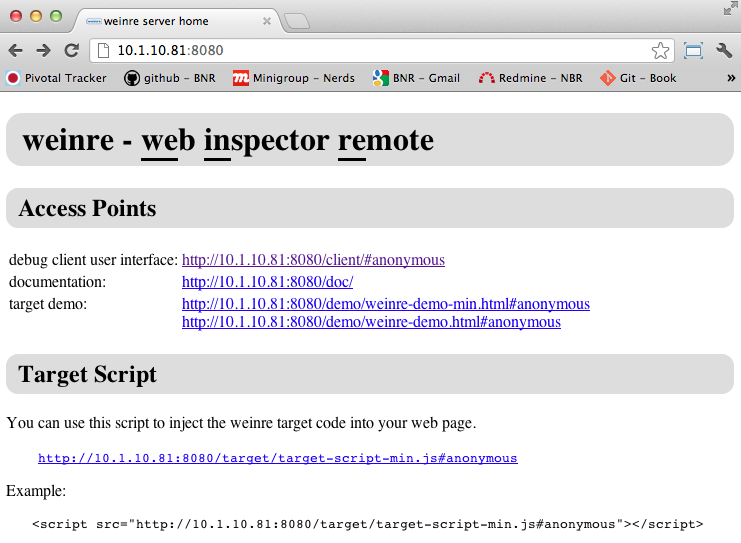Select the weinre server home tab
The height and width of the screenshot is (543, 741).
click(179, 21)
